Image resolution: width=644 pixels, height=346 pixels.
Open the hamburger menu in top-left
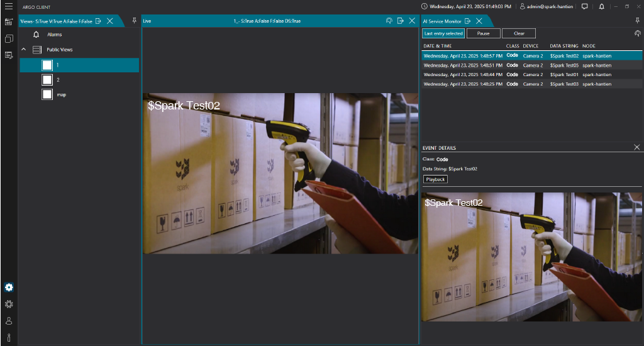[9, 6]
